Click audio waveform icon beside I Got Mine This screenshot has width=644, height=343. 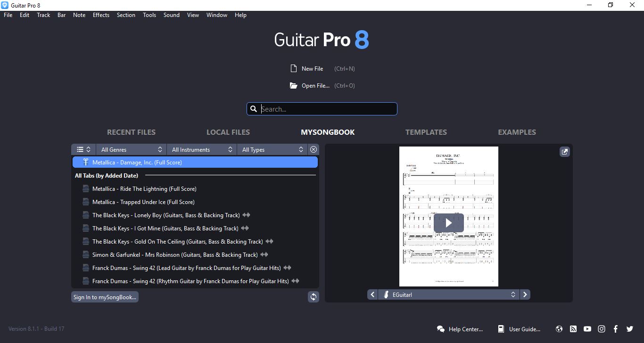[x=245, y=228]
